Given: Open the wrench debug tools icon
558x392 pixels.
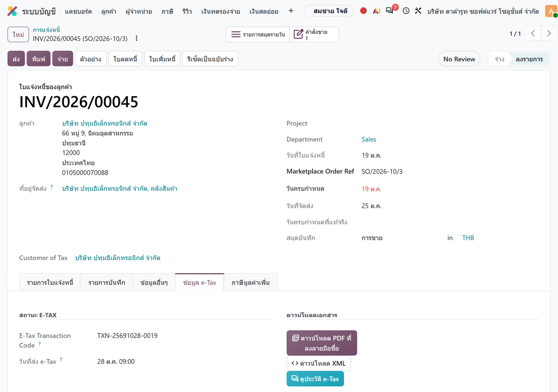Looking at the screenshot, I should point(418,11).
